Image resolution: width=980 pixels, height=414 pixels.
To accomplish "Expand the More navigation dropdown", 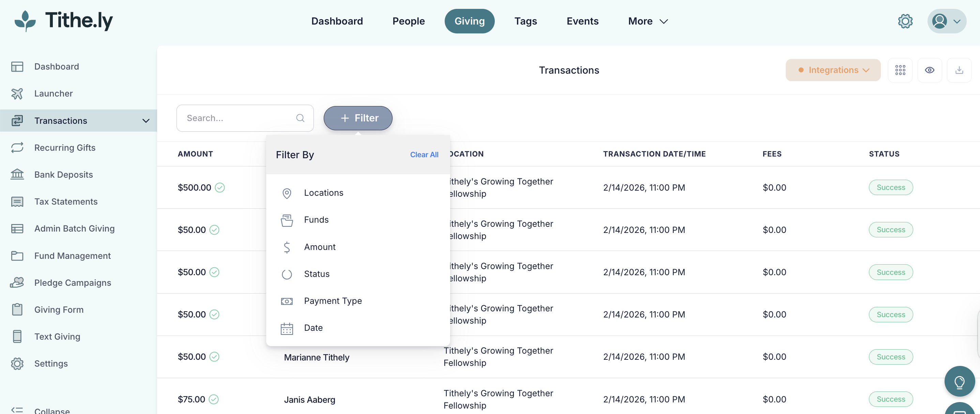I will pos(648,21).
